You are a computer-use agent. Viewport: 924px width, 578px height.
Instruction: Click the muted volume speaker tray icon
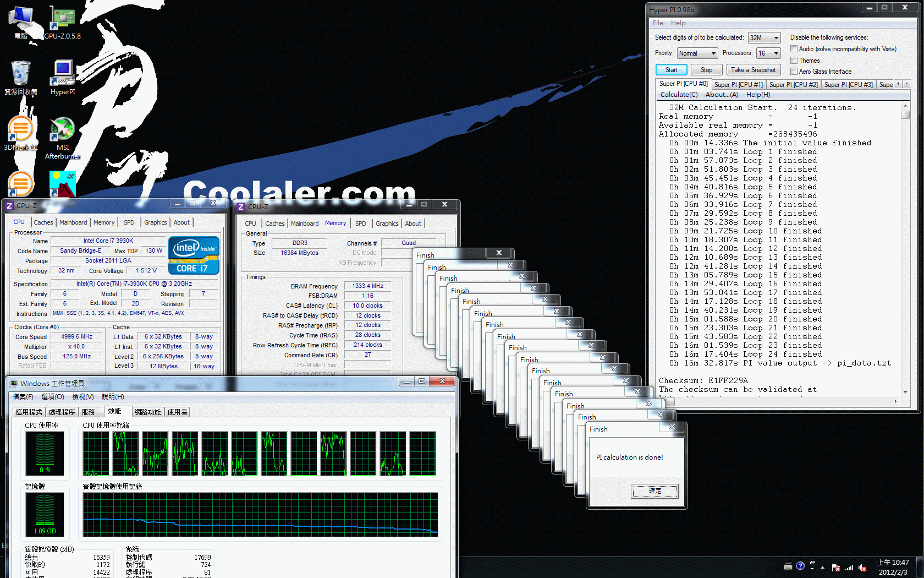click(862, 568)
